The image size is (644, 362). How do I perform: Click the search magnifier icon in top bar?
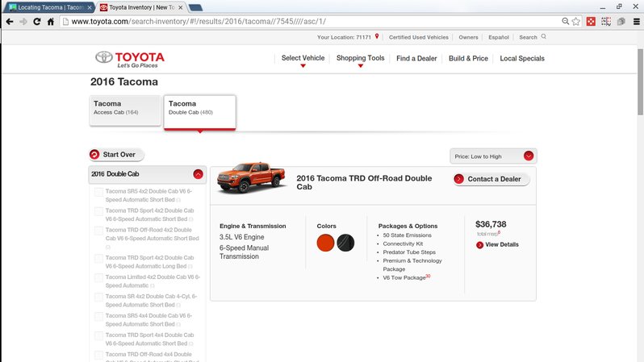(544, 36)
